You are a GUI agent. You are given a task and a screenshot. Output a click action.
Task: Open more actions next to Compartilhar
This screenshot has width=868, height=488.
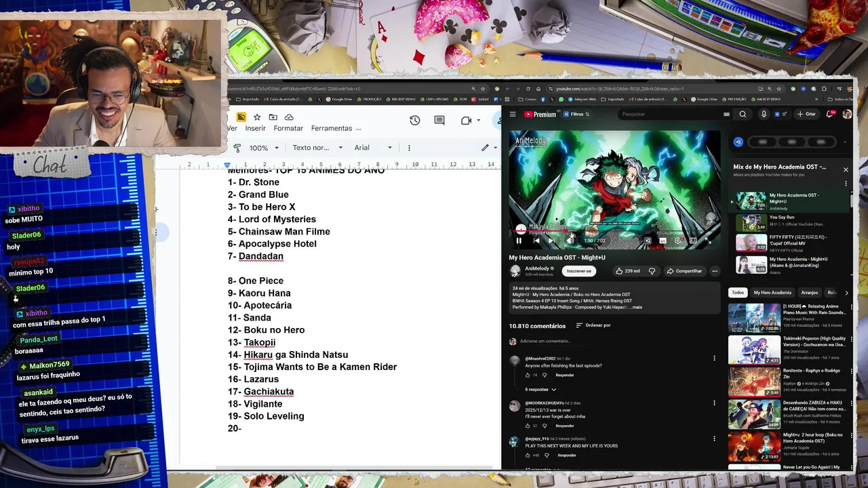coord(714,271)
